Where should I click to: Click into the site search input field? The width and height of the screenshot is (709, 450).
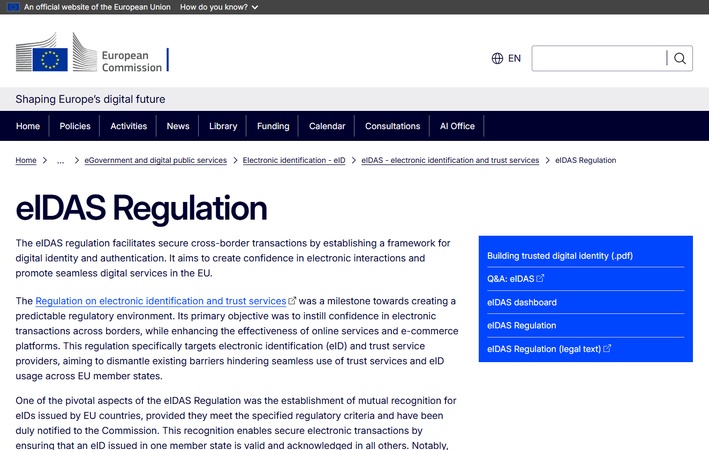pyautogui.click(x=599, y=58)
